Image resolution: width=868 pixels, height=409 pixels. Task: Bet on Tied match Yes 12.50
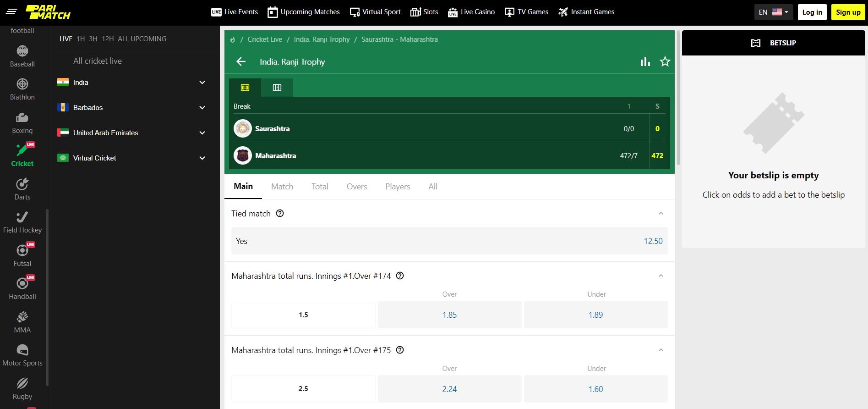[449, 241]
